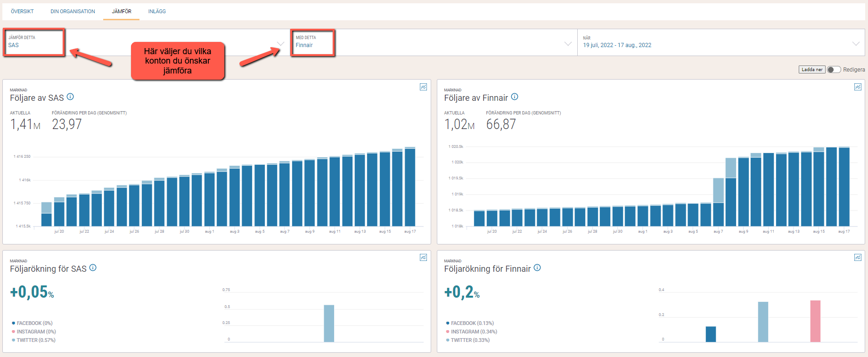This screenshot has height=357, width=868.
Task: Click the pink Instagram bar in Finnair growth chart
Action: 815,321
